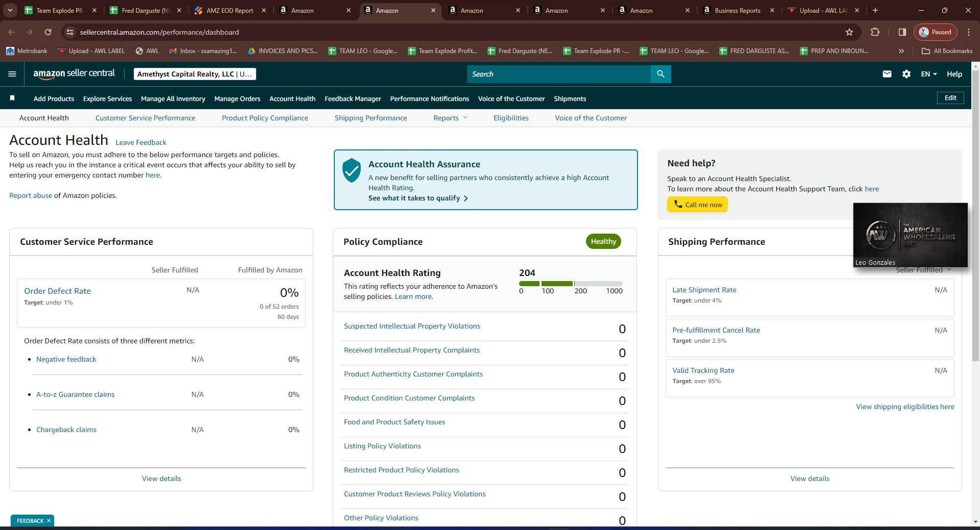Click the Paused profile button

pos(936,32)
